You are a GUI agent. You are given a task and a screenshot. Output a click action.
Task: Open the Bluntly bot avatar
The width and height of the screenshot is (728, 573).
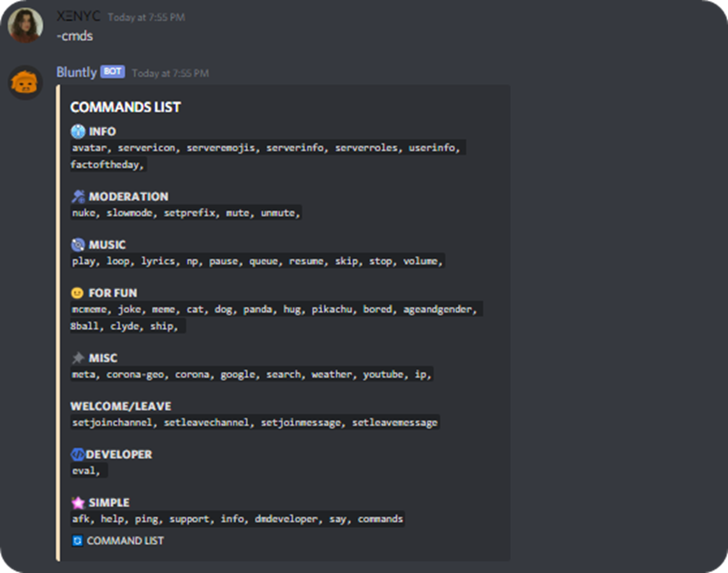click(x=25, y=83)
